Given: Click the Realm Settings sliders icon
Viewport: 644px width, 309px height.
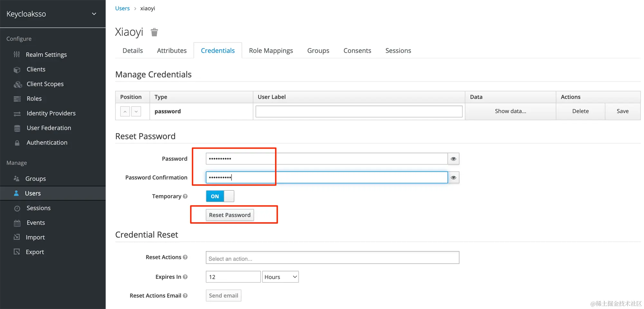Looking at the screenshot, I should pyautogui.click(x=17, y=54).
